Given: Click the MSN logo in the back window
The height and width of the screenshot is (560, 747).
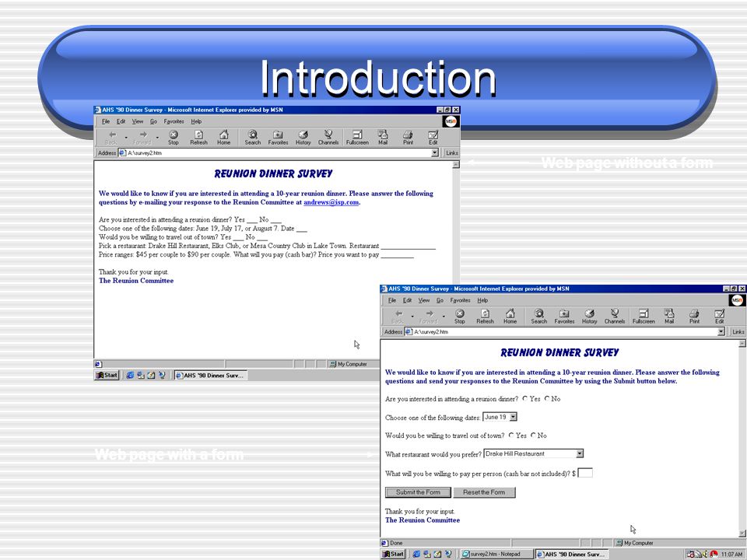Looking at the screenshot, I should (451, 121).
